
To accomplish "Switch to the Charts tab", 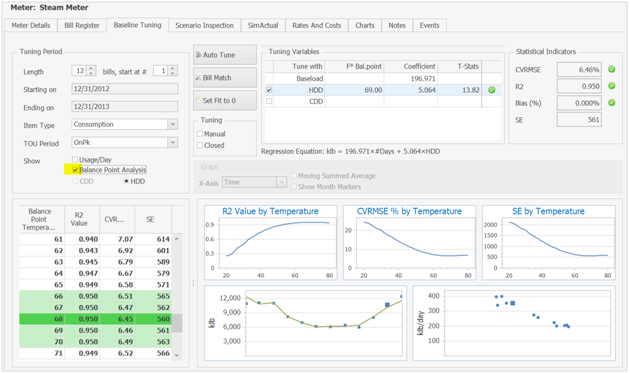I will click(364, 25).
